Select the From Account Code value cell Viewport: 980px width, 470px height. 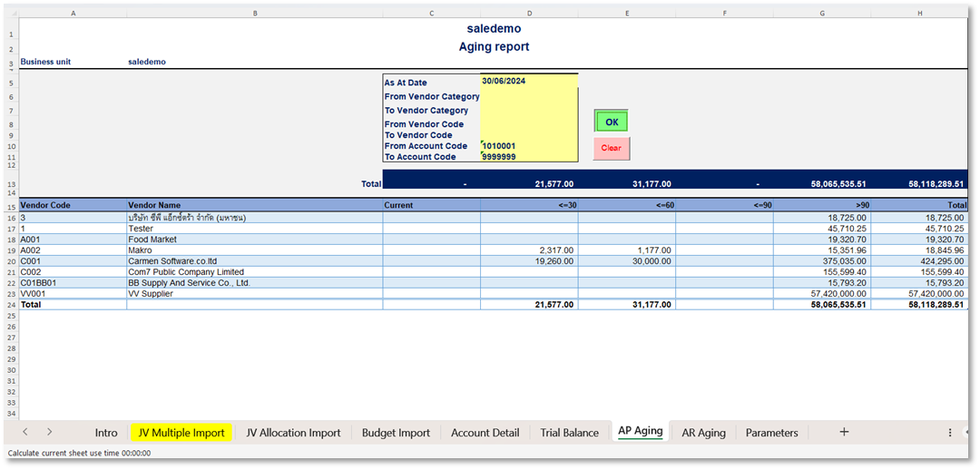[528, 146]
